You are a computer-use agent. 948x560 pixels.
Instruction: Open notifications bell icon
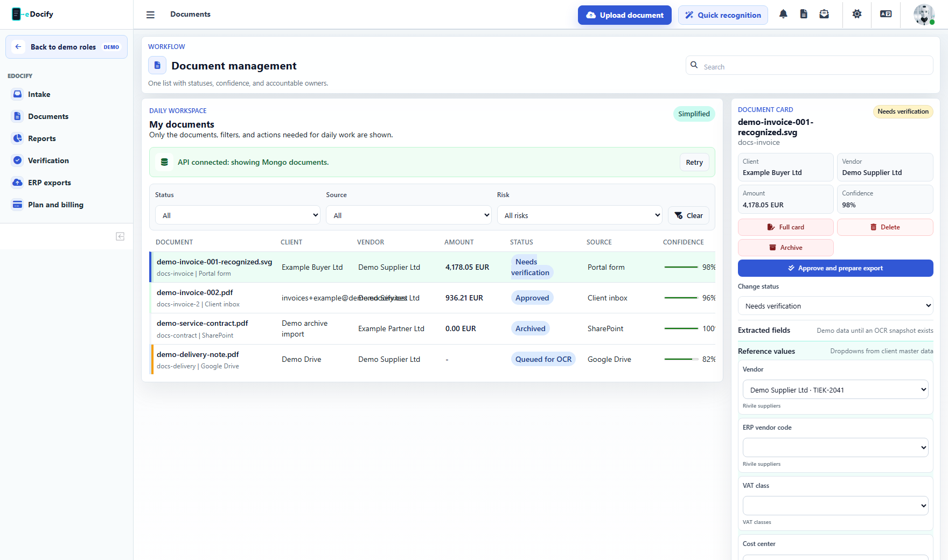(x=783, y=15)
